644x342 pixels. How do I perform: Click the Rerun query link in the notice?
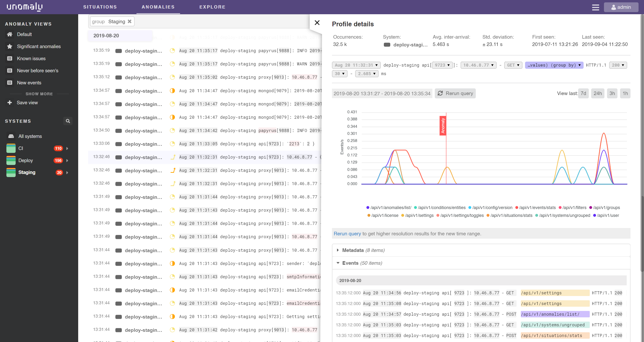pos(347,234)
